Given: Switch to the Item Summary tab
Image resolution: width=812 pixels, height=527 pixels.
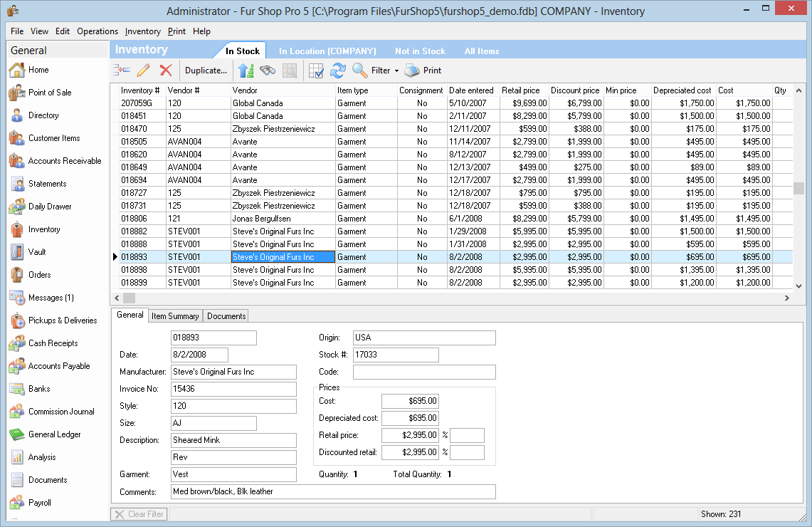Looking at the screenshot, I should (x=175, y=316).
